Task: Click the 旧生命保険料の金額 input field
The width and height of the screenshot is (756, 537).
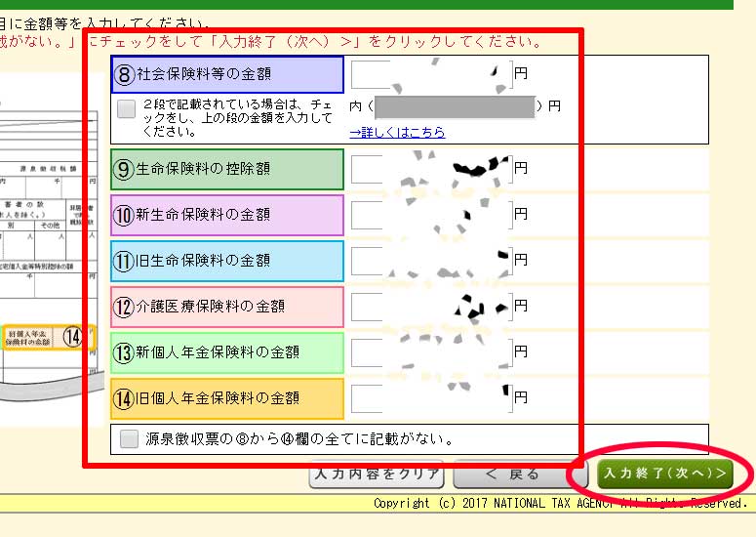Action: coord(430,261)
